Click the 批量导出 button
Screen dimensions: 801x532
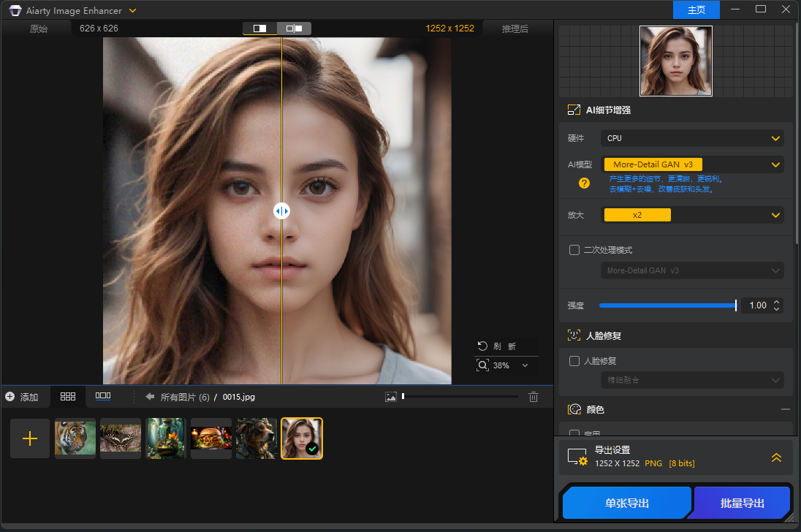(x=742, y=503)
